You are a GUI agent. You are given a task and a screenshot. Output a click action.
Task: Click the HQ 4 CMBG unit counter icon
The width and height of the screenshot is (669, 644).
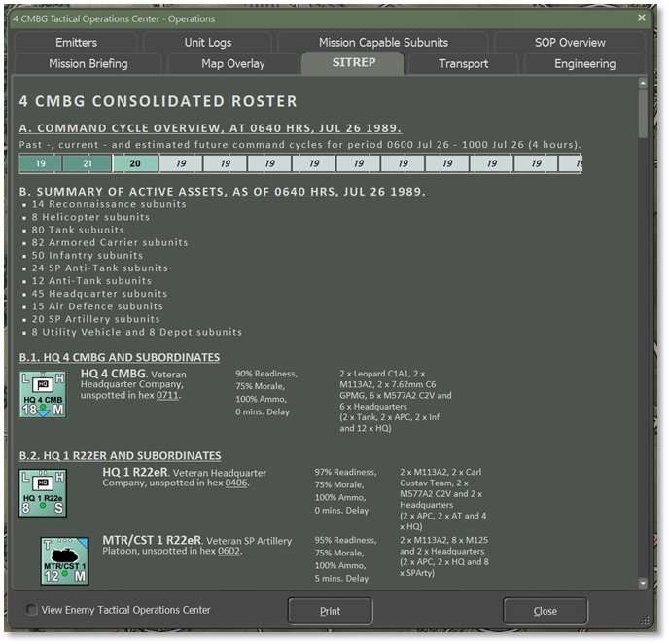(44, 393)
